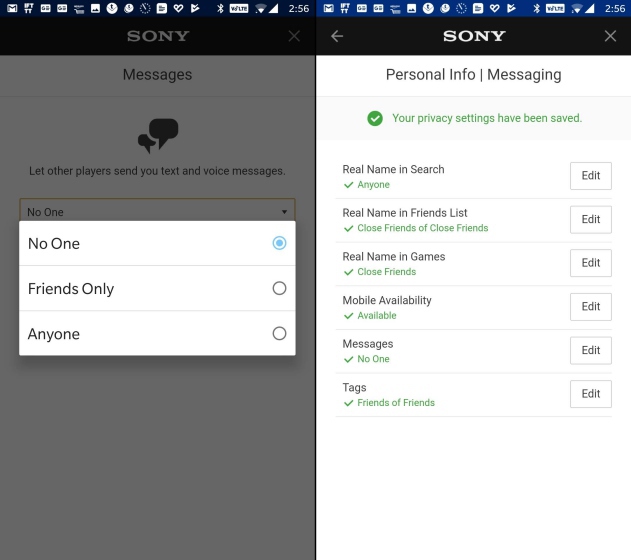Edit Real Name in Friends List setting
This screenshot has width=631, height=560.
click(590, 219)
